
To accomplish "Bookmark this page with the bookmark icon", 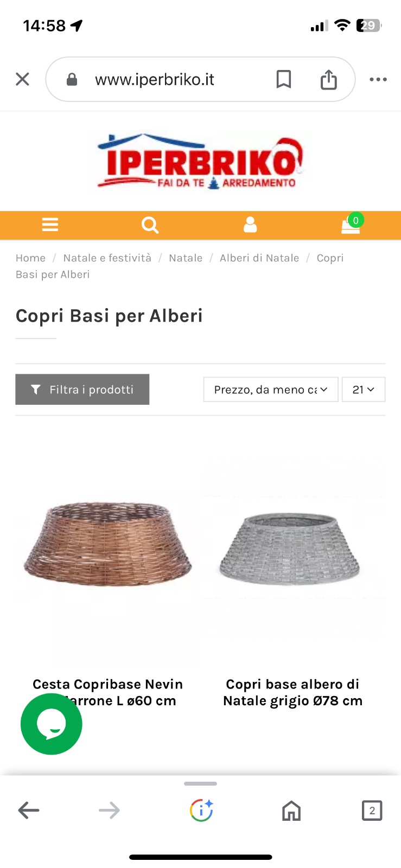I will click(284, 79).
